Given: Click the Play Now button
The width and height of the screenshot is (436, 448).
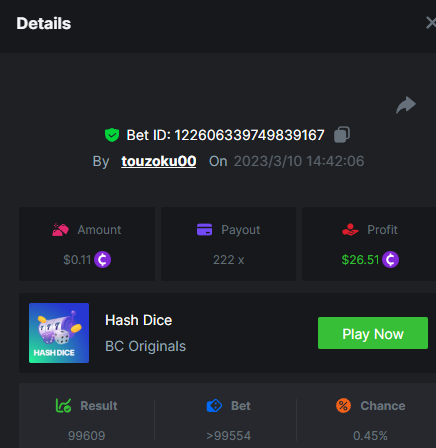Looking at the screenshot, I should coord(373,333).
